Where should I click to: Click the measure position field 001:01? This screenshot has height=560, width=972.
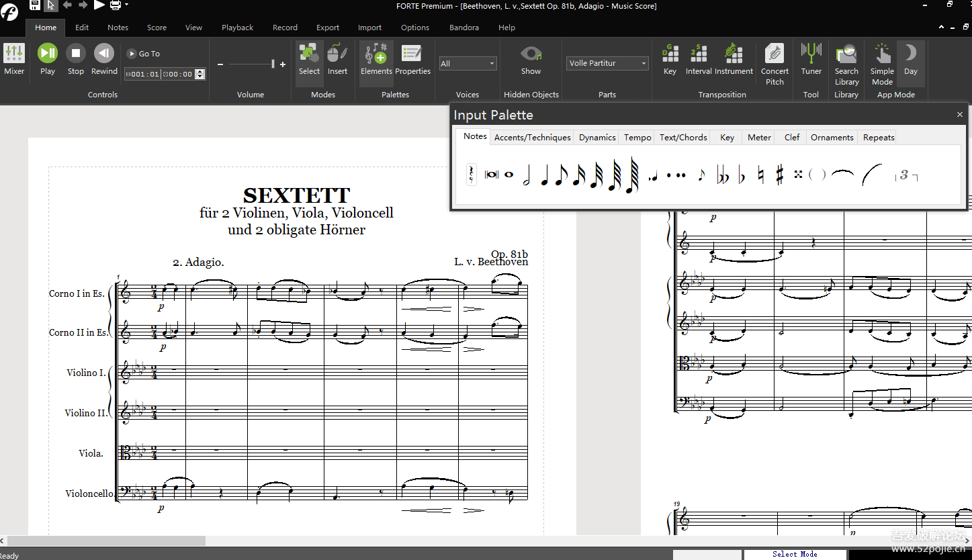[142, 75]
